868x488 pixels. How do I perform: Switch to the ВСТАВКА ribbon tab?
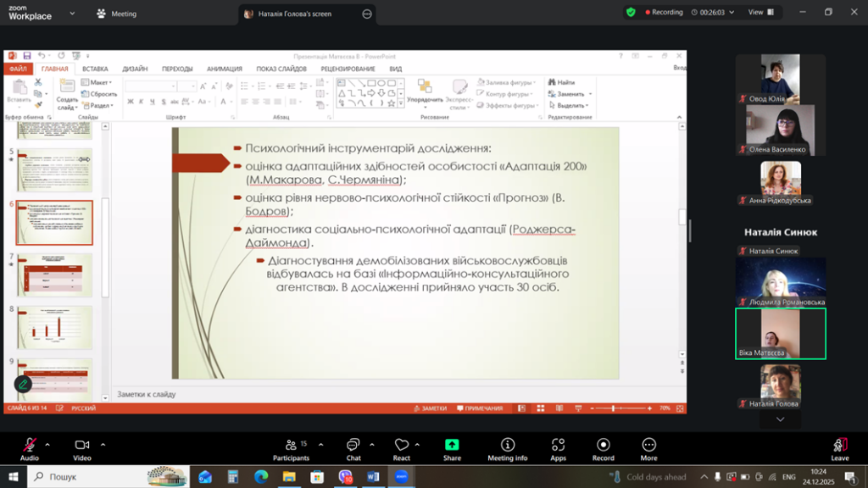click(x=95, y=69)
